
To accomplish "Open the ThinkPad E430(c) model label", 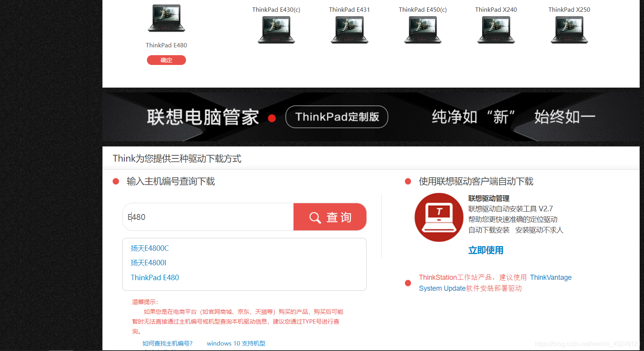I will tap(276, 9).
